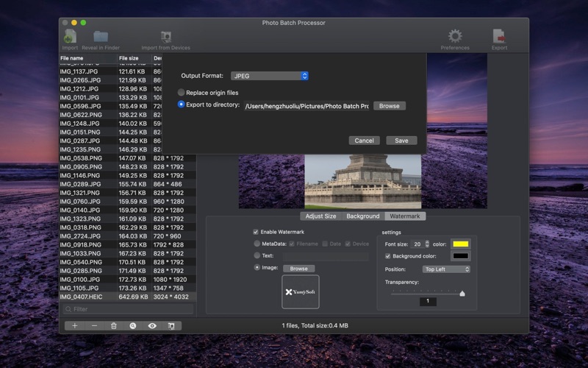The width and height of the screenshot is (588, 368).
Task: Click the magnifier reveal icon
Action: tap(133, 325)
